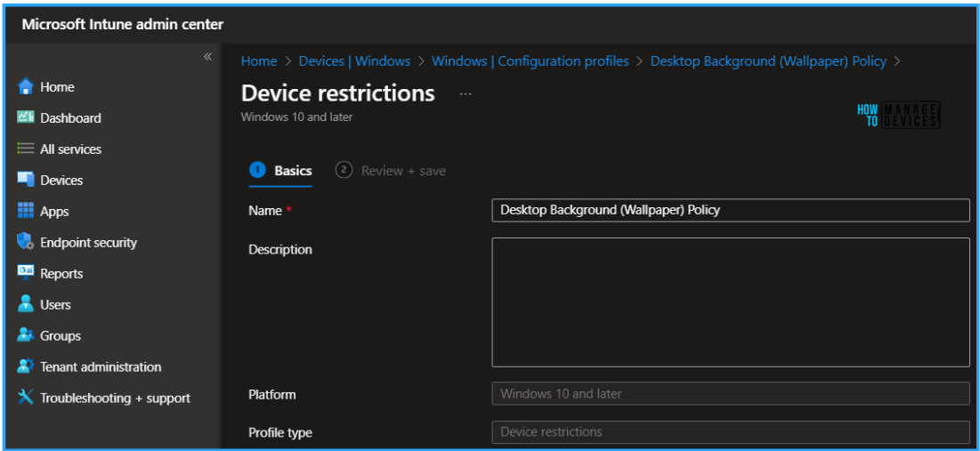
Task: Click the Users person icon
Action: point(26,304)
